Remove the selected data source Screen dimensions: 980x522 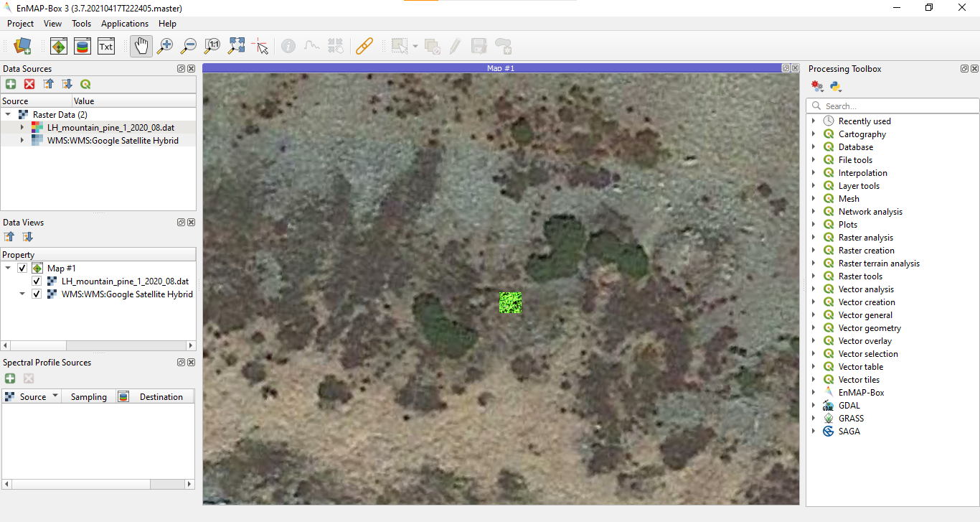28,84
